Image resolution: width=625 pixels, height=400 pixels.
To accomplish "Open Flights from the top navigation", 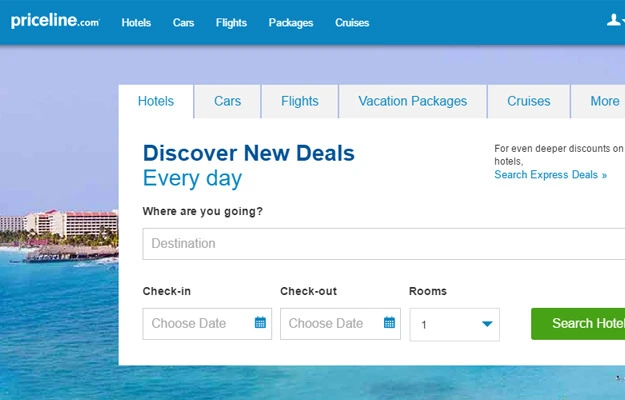I will click(231, 23).
